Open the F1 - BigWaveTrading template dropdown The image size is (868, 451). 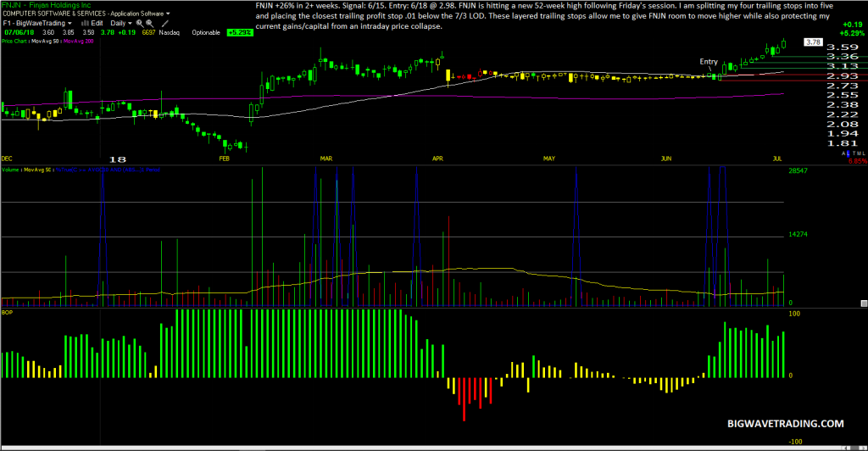37,23
